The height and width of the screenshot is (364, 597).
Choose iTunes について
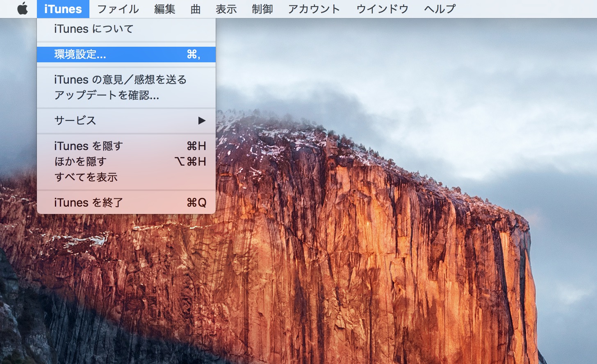[126, 29]
